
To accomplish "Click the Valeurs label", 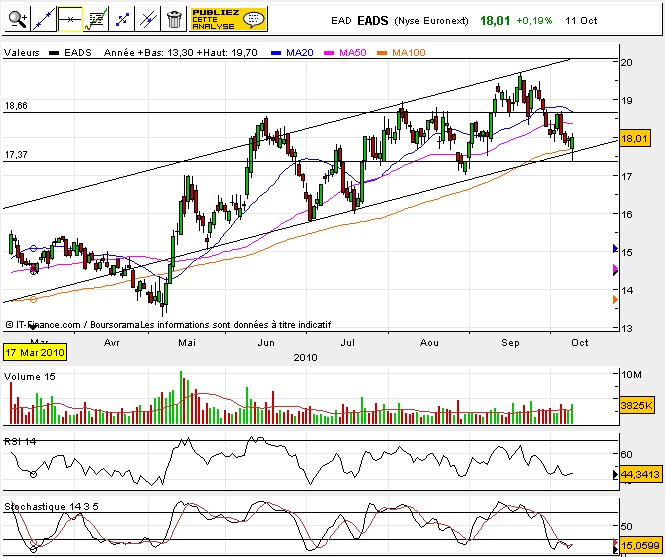I will coord(22,53).
